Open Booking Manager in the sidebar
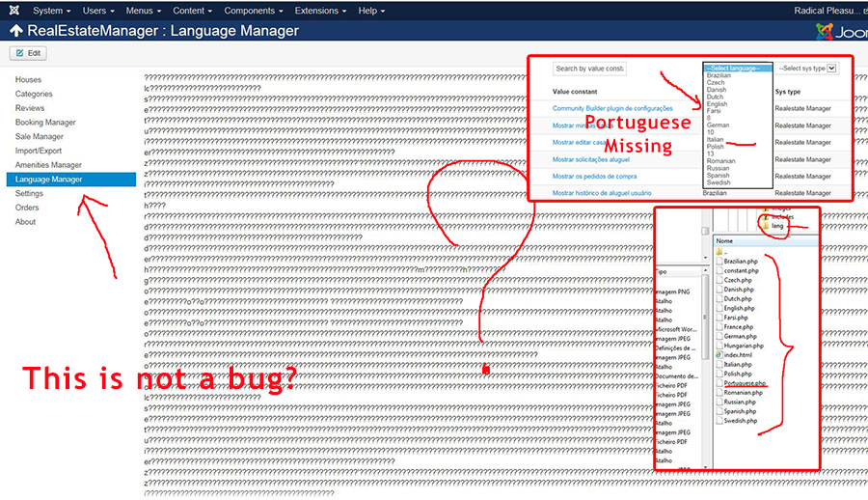The image size is (868, 500). (x=45, y=123)
